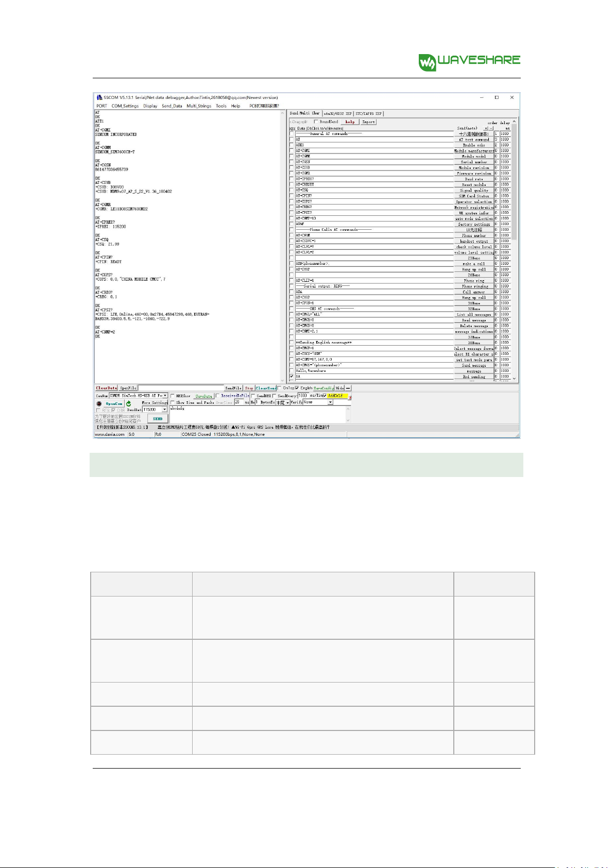The height and width of the screenshot is (868, 614).
Task: Enable the SendHEX checkbox
Action: (253, 396)
